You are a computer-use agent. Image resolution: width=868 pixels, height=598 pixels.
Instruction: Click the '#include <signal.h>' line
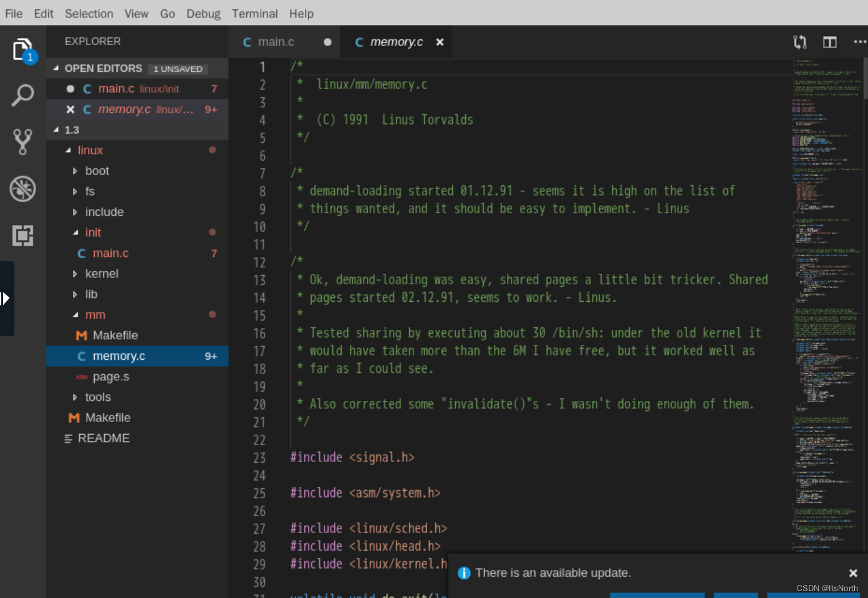pyautogui.click(x=352, y=458)
